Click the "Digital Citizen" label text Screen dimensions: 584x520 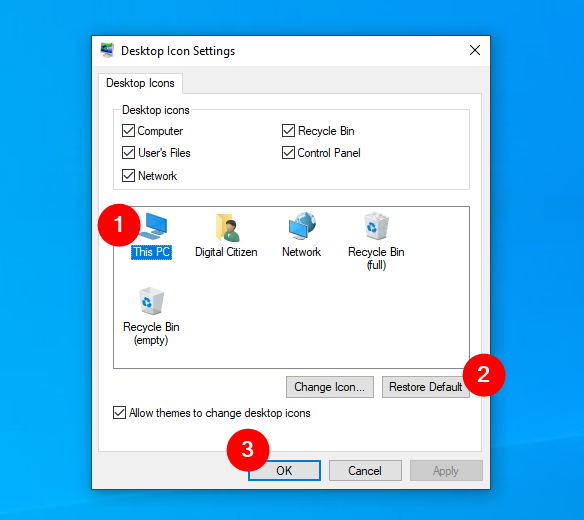click(226, 252)
